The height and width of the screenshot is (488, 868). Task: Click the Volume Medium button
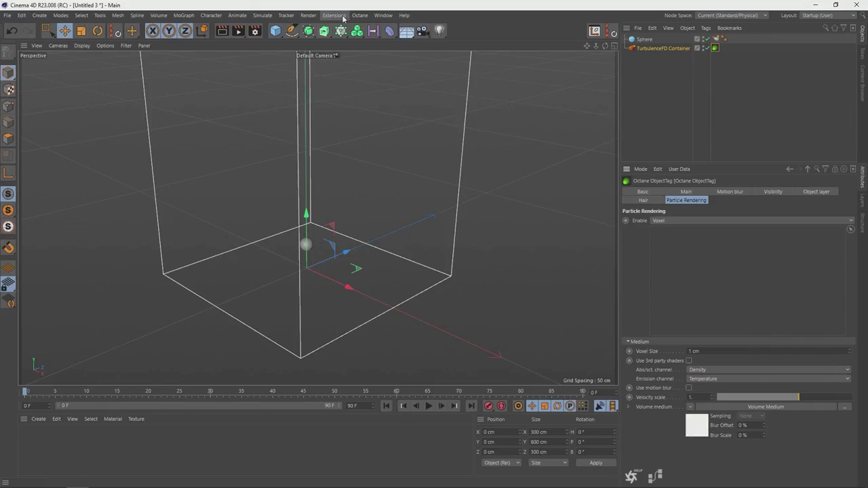pyautogui.click(x=766, y=407)
